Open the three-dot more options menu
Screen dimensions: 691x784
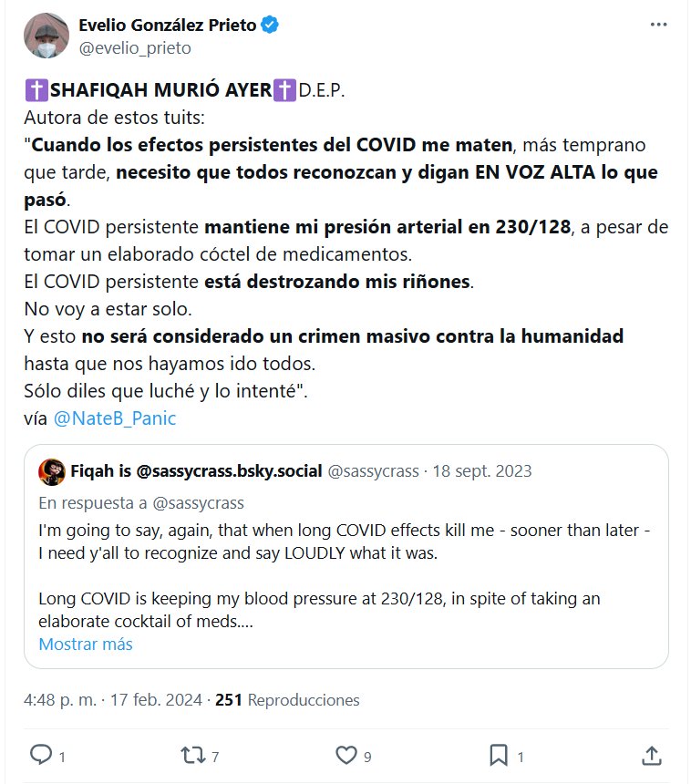[x=658, y=25]
